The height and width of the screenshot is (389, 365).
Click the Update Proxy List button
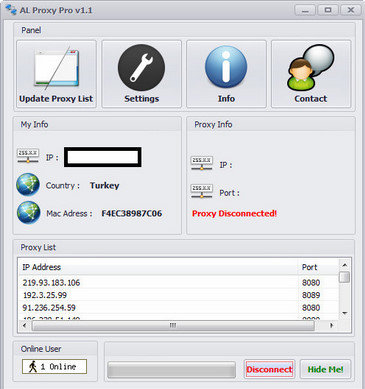[56, 74]
